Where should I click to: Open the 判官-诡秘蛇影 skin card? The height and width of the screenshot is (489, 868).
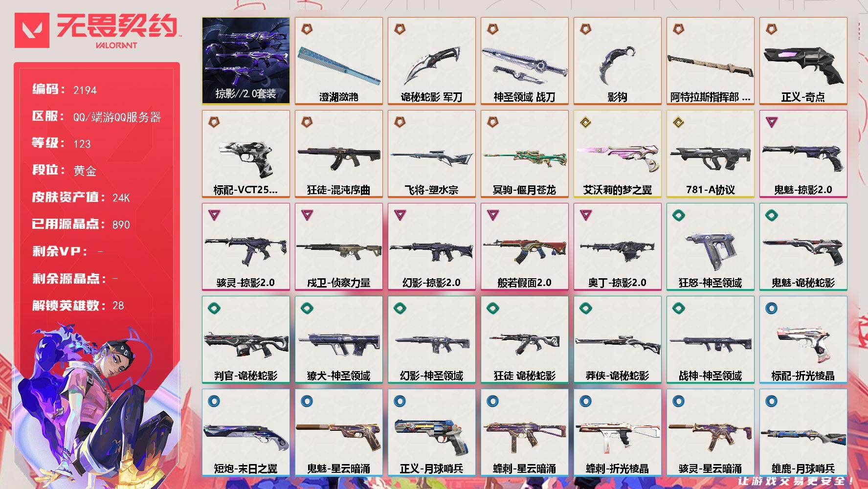[246, 339]
